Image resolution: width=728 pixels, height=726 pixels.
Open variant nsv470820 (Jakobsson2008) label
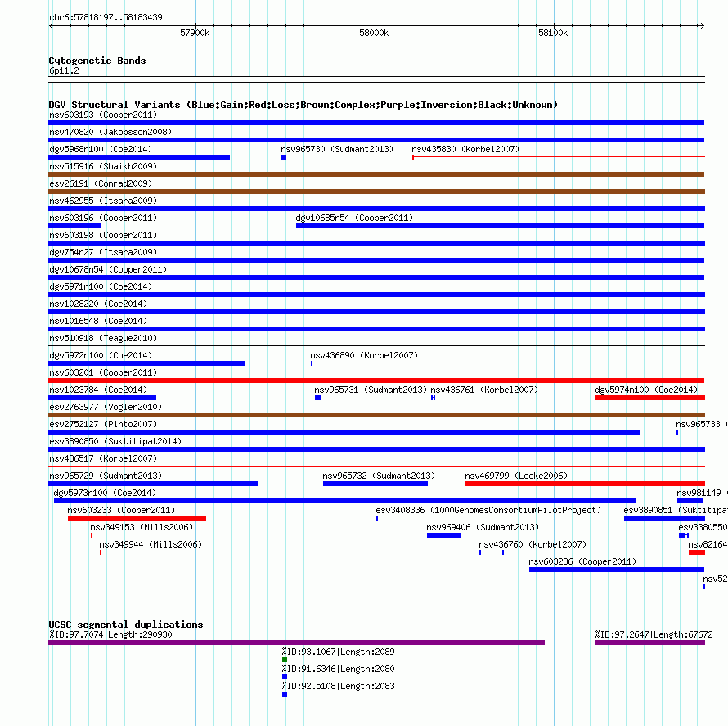[x=110, y=132]
